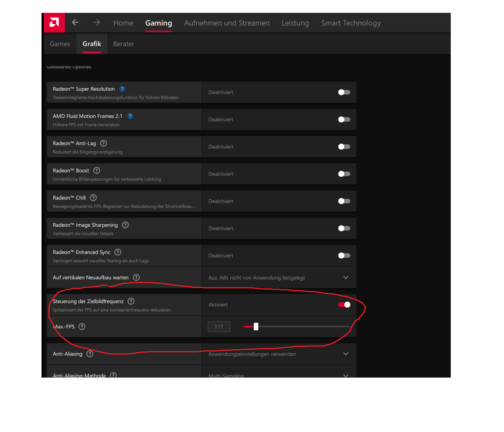Show Anti-Aliasing help icon
The image size is (504, 432).
pos(90,354)
